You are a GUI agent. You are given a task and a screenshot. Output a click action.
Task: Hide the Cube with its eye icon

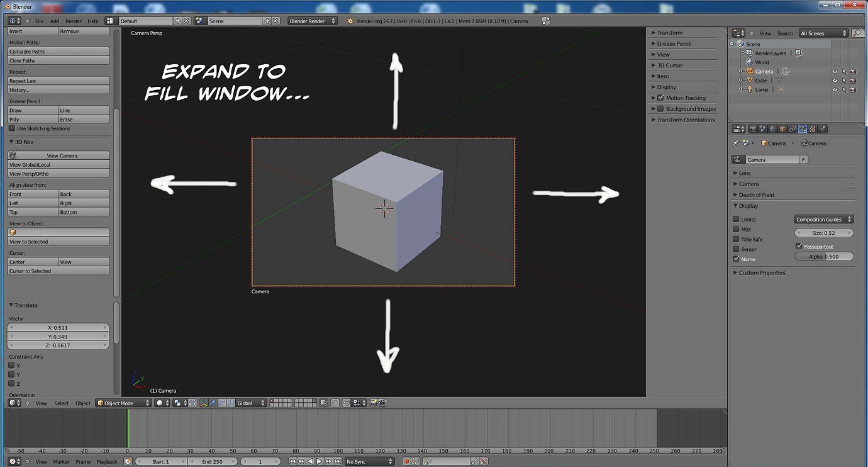pos(835,81)
